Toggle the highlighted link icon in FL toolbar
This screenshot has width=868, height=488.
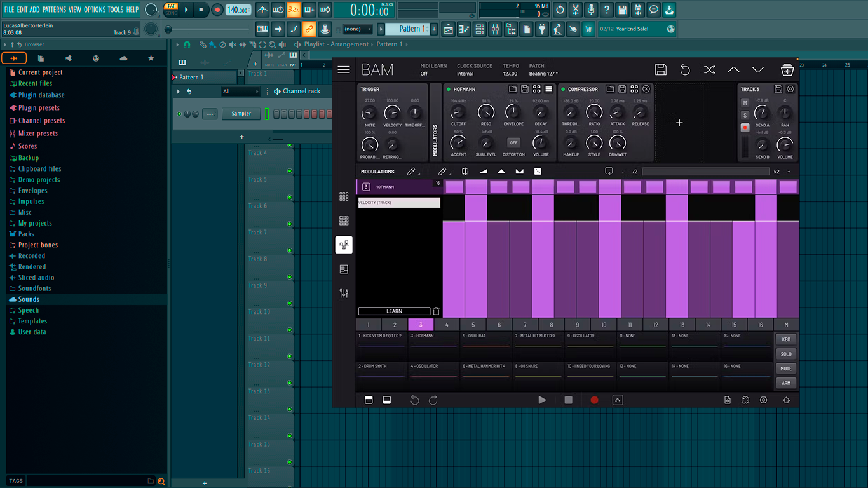point(309,29)
